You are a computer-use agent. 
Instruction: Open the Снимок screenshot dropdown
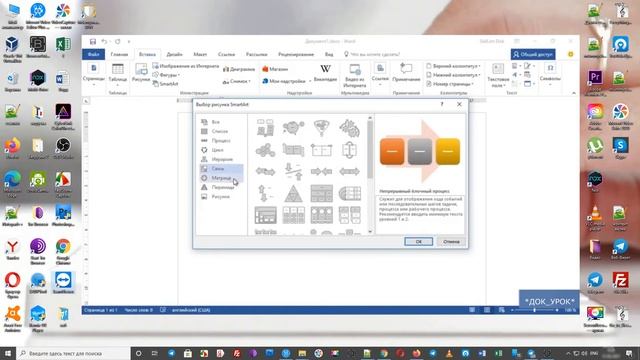(x=237, y=81)
